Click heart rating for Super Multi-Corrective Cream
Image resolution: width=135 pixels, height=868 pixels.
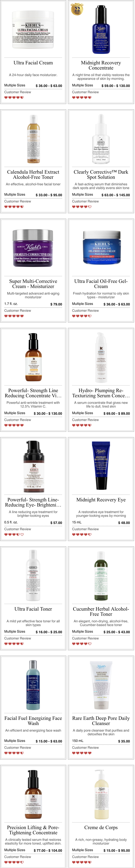pyautogui.click(x=14, y=316)
